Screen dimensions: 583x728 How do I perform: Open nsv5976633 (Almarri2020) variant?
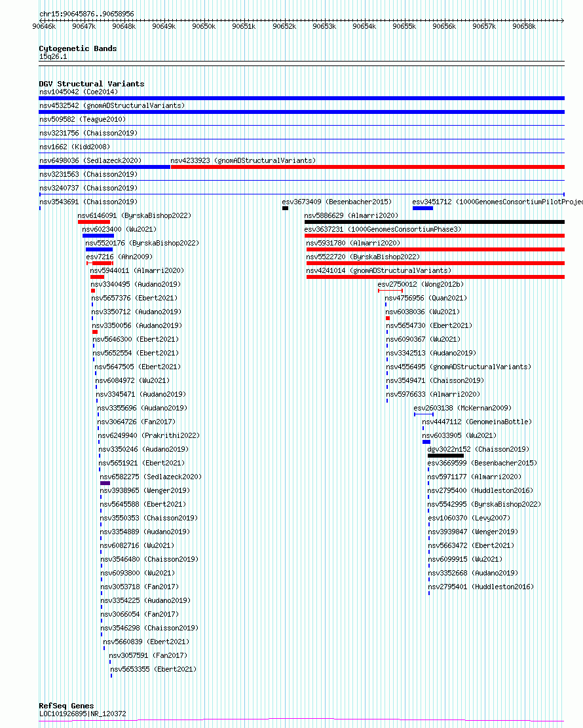tap(434, 394)
